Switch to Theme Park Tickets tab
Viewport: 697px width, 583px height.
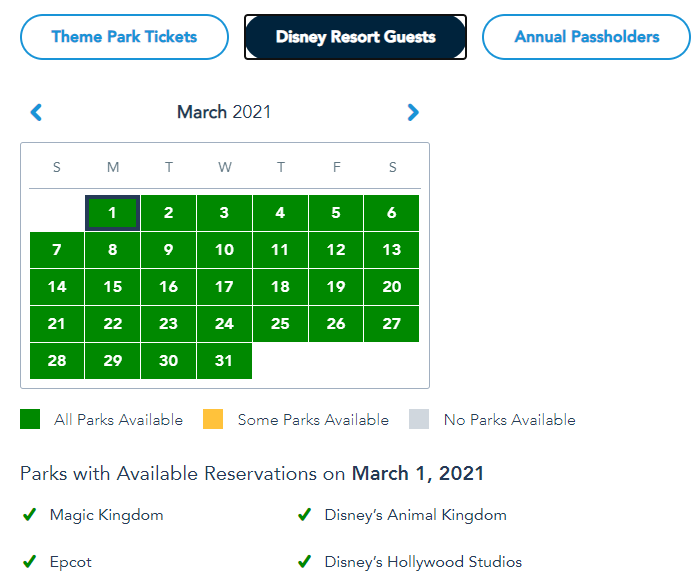point(124,37)
